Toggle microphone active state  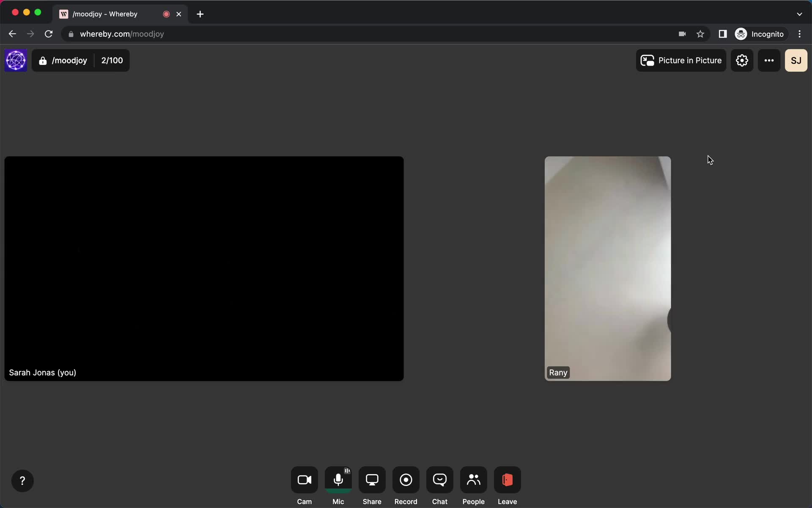point(338,480)
